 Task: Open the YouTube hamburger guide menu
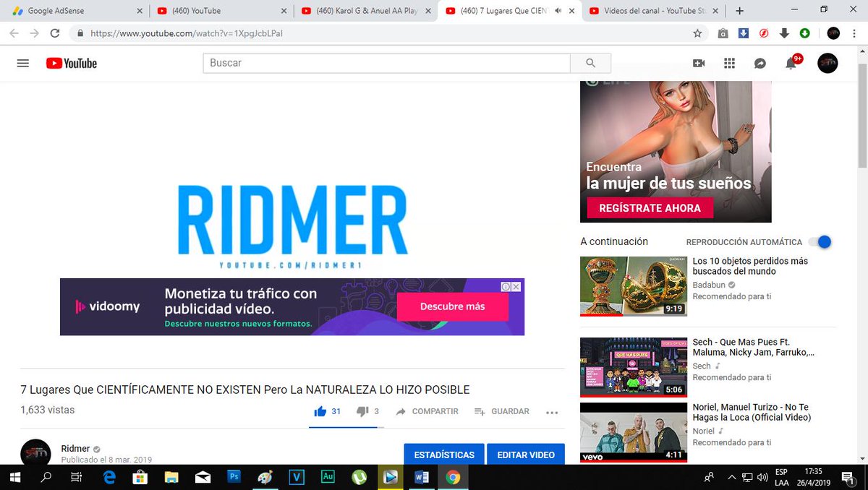22,63
